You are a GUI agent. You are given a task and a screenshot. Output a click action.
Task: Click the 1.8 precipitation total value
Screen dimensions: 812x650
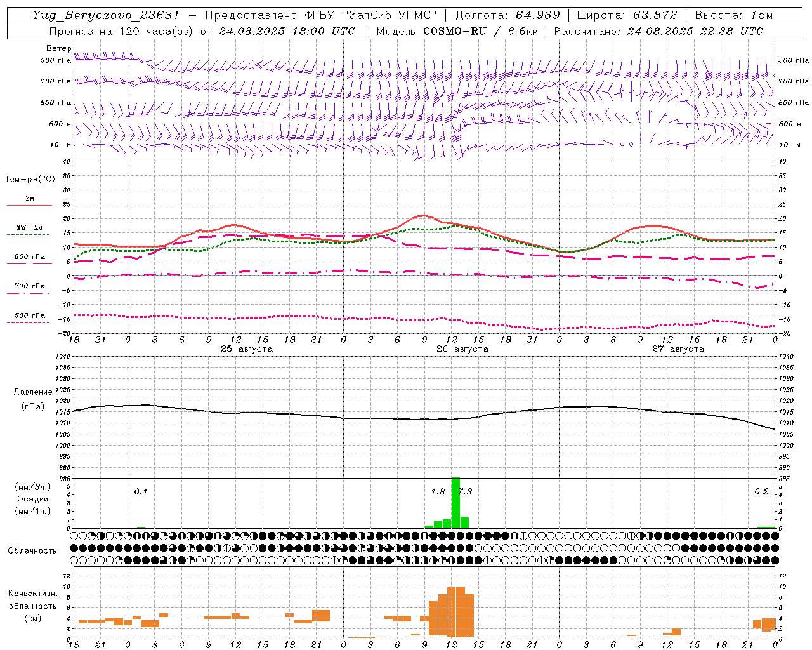tap(438, 491)
